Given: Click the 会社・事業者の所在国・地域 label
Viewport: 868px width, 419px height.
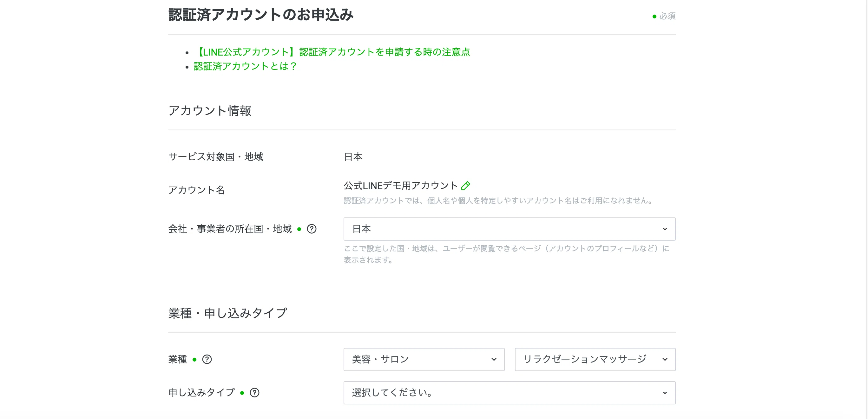Looking at the screenshot, I should (x=230, y=229).
